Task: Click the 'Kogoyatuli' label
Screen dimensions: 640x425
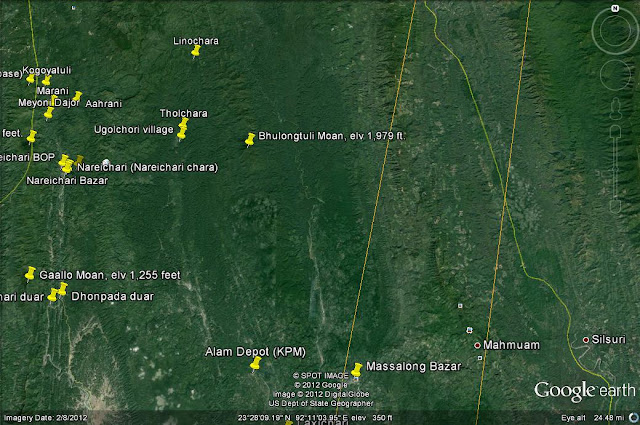Action: pos(47,70)
